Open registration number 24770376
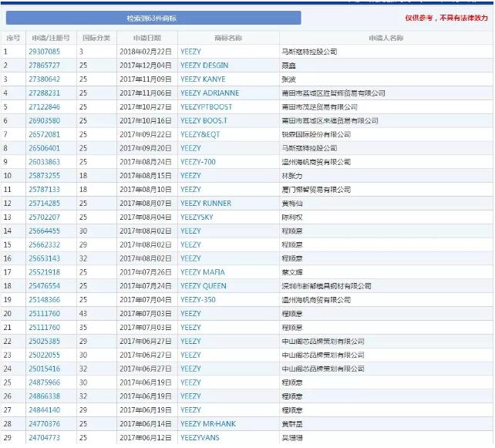The height and width of the screenshot is (448, 495). point(44,424)
